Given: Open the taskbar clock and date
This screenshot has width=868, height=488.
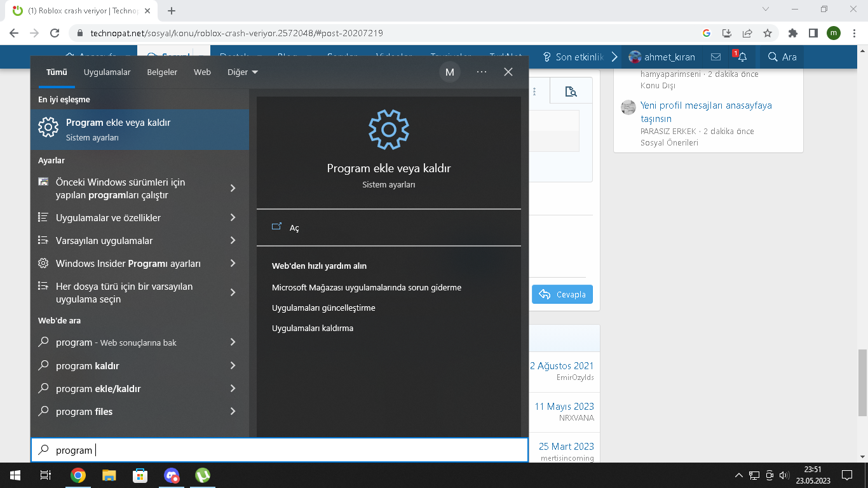Looking at the screenshot, I should [x=812, y=475].
